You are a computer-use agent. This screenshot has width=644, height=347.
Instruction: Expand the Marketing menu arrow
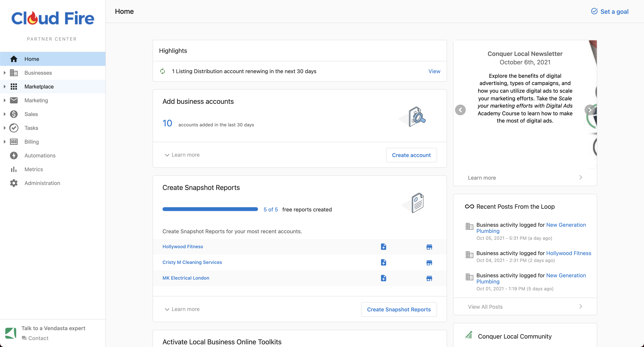[4, 100]
